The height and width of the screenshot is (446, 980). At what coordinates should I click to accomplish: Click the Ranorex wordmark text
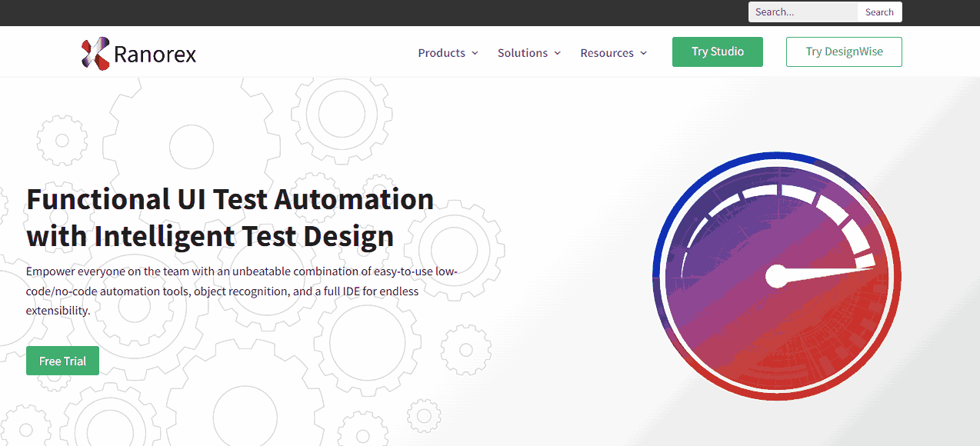pyautogui.click(x=155, y=54)
